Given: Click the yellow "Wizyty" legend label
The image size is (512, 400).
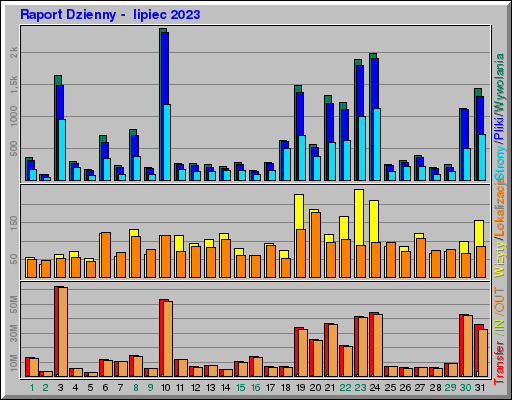Looking at the screenshot, I should coord(499,259).
